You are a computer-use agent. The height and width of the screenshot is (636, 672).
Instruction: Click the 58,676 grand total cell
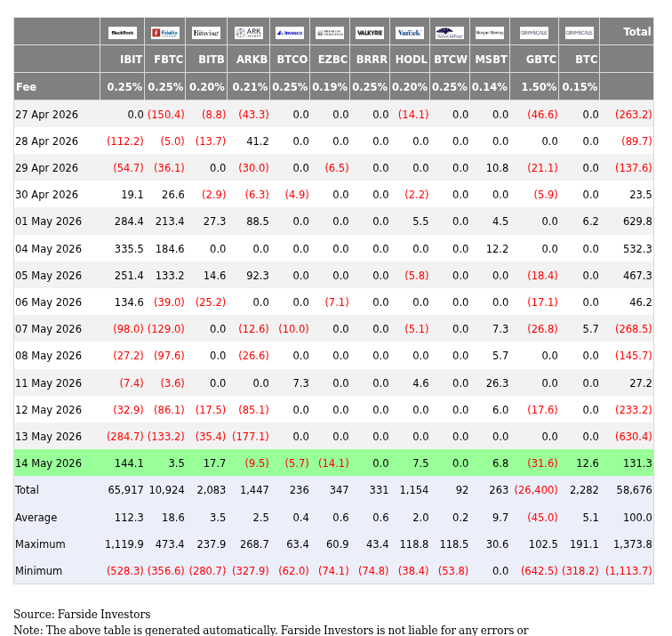click(635, 490)
